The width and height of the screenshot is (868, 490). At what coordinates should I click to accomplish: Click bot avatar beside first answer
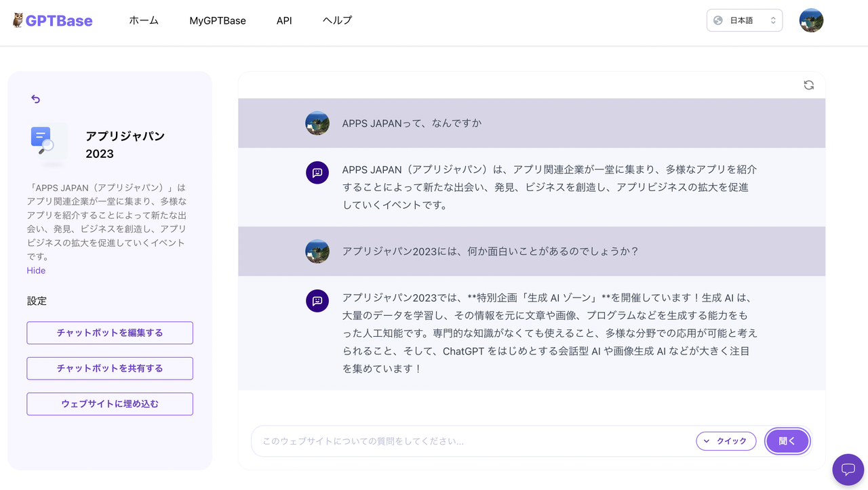[317, 173]
